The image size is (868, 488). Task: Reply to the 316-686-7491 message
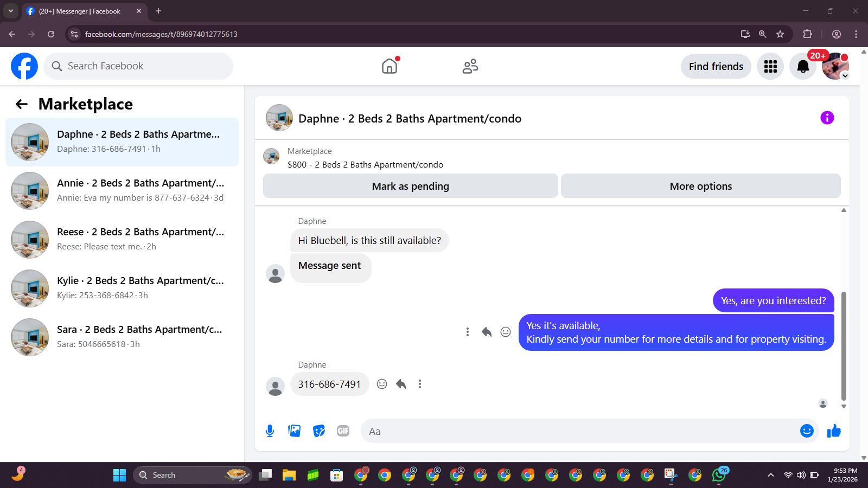401,384
